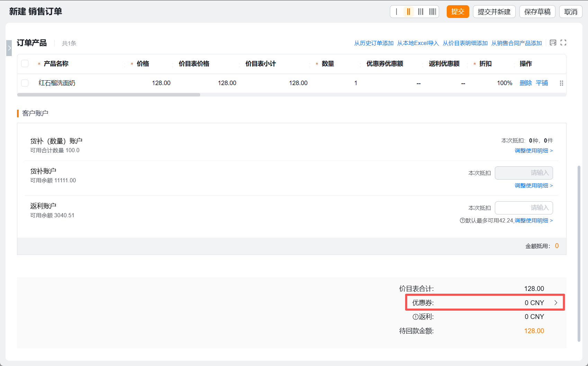Image resolution: width=588 pixels, height=366 pixels.
Task: Toggle the select-all checkbox in table header
Action: point(25,64)
